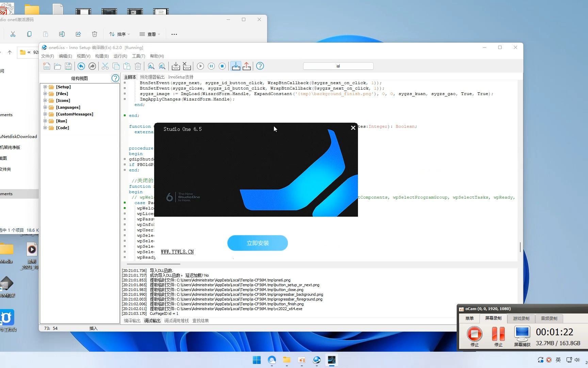The height and width of the screenshot is (368, 588).
Task: Switch to the 预处理器输出 tab
Action: (x=152, y=77)
